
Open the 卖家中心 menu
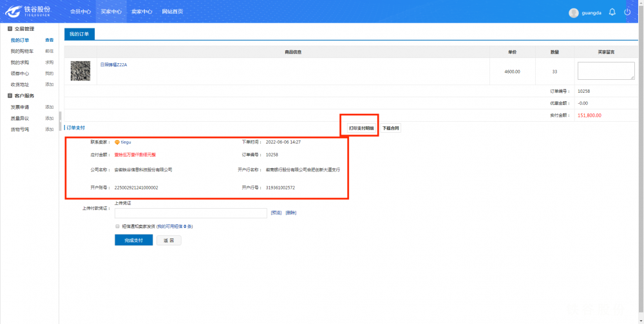point(141,12)
